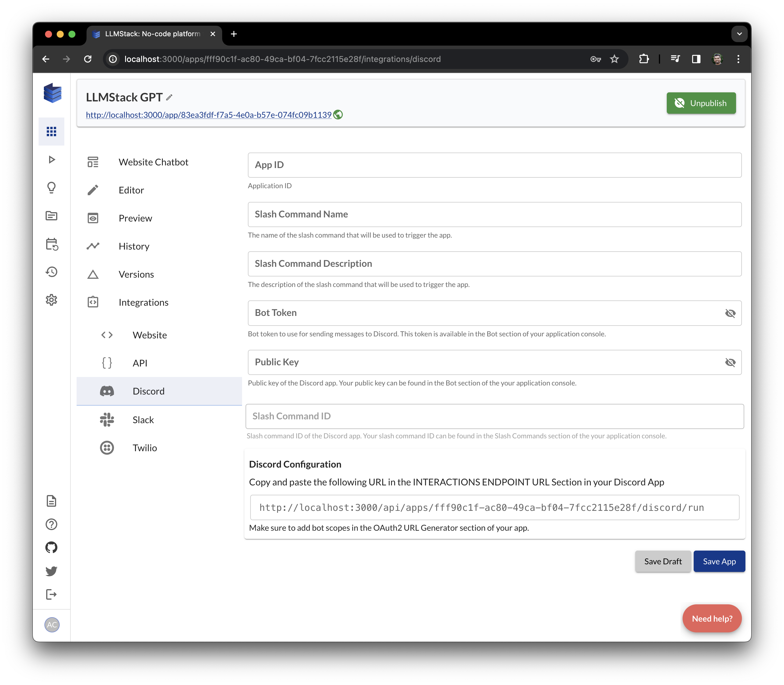View history via the clock icon
The width and height of the screenshot is (784, 685).
[x=51, y=271]
